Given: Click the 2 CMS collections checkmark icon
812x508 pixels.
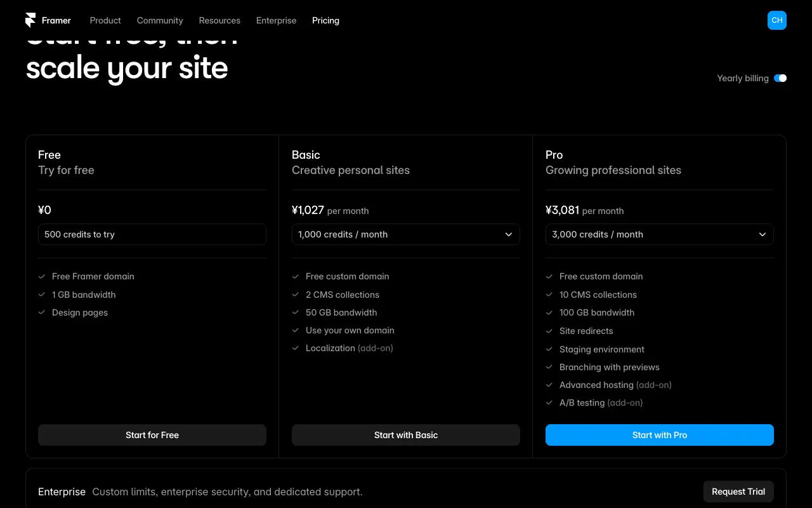Looking at the screenshot, I should pyautogui.click(x=296, y=295).
